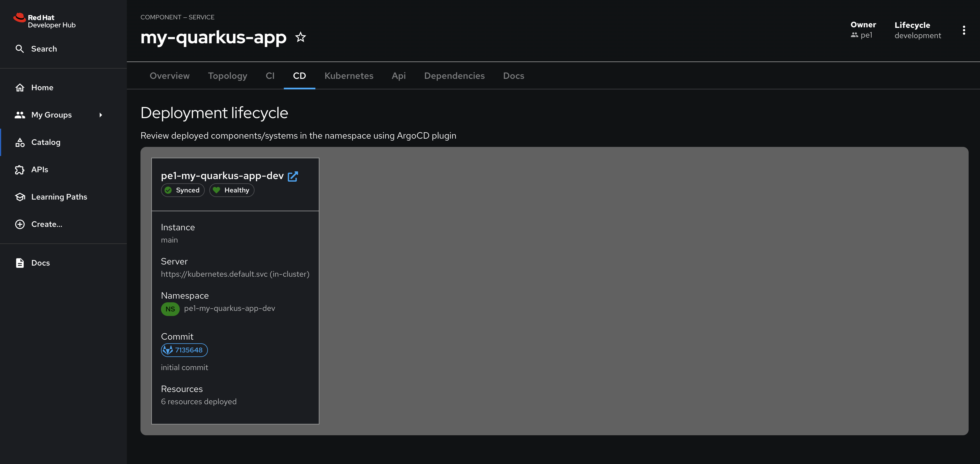Click namespace text pe1-my-quarkus-app-dev
The height and width of the screenshot is (464, 980).
coord(230,308)
